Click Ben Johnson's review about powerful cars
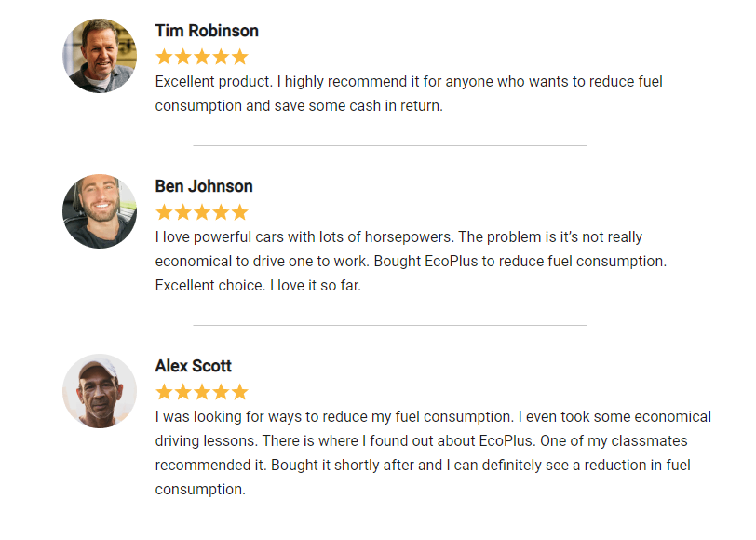 click(411, 261)
